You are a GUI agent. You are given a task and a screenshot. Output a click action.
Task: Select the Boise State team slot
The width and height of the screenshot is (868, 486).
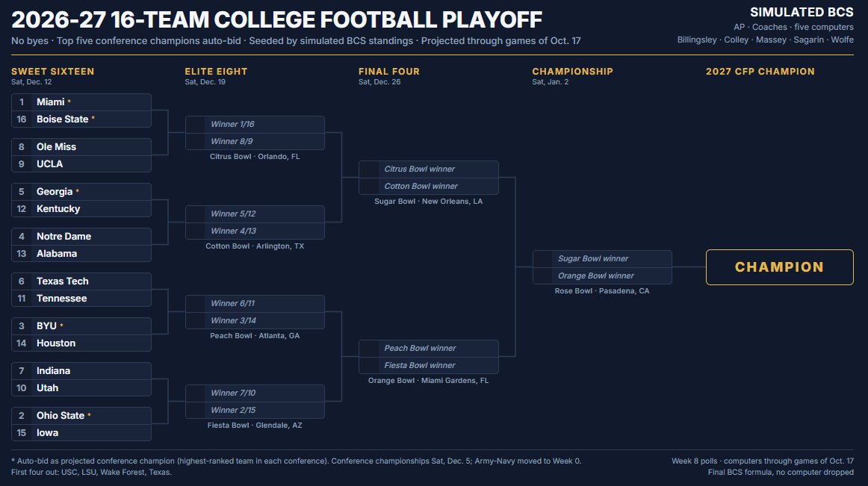point(81,119)
